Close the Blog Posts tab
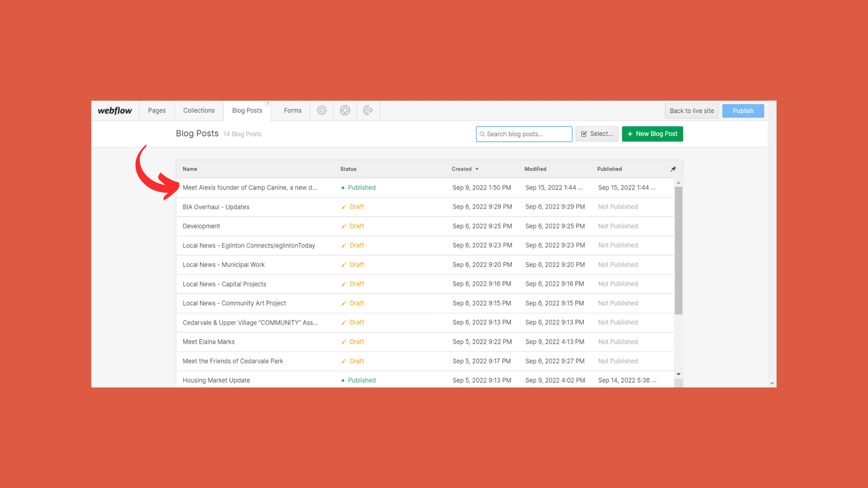Viewport: 868px width, 488px height. (268, 103)
